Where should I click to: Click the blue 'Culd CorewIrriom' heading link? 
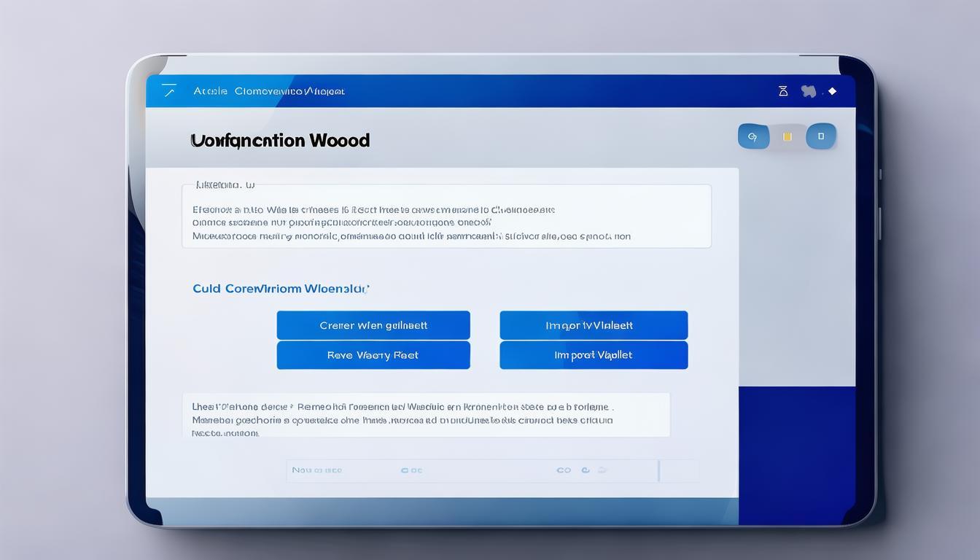[281, 289]
